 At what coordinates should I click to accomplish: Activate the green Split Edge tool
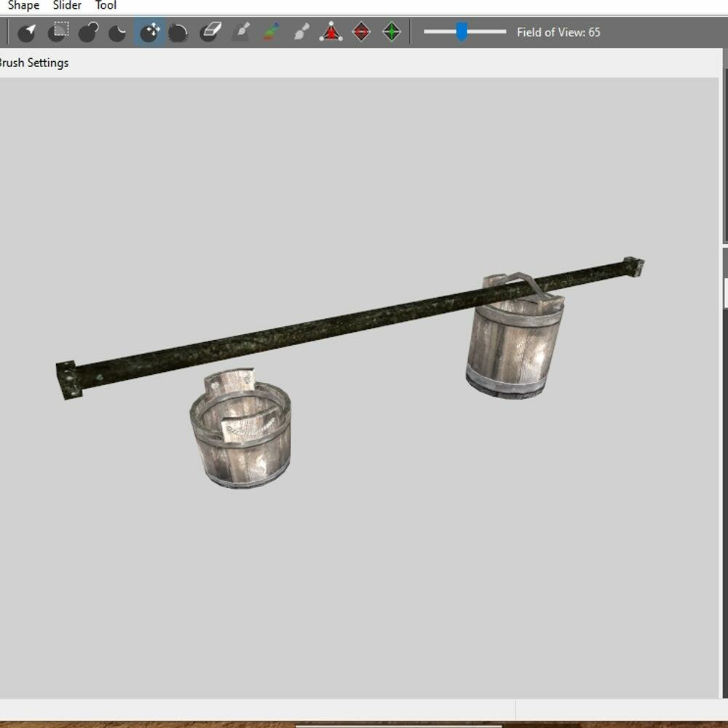pyautogui.click(x=392, y=32)
